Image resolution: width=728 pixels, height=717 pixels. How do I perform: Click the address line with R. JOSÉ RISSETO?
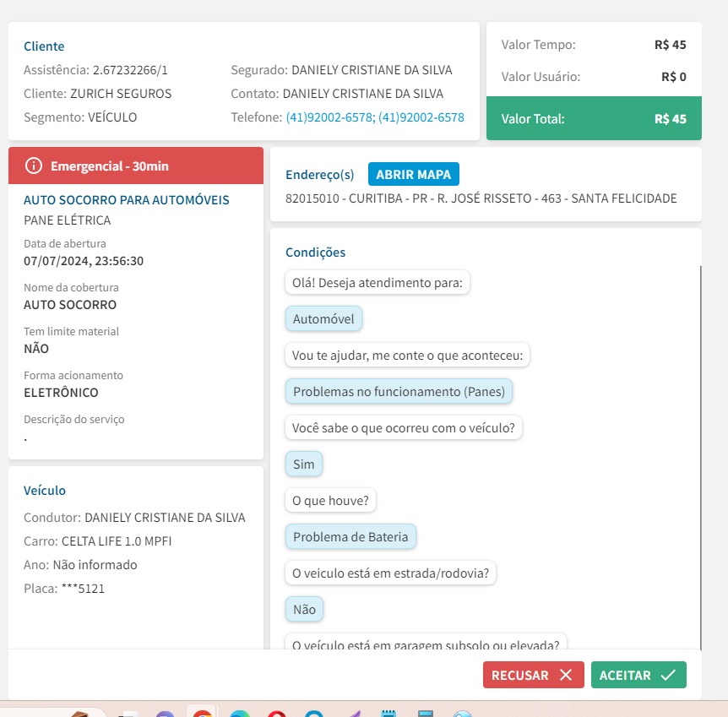(481, 198)
